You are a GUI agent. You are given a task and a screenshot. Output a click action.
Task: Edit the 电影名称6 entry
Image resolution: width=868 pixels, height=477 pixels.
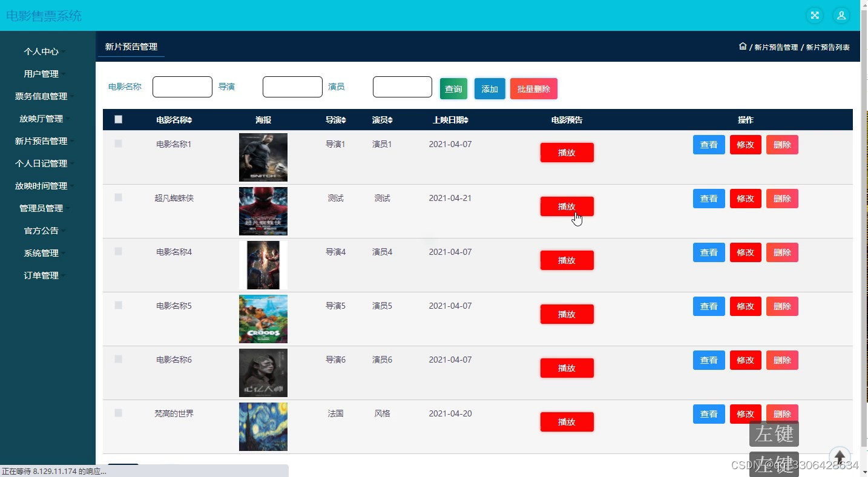point(746,360)
